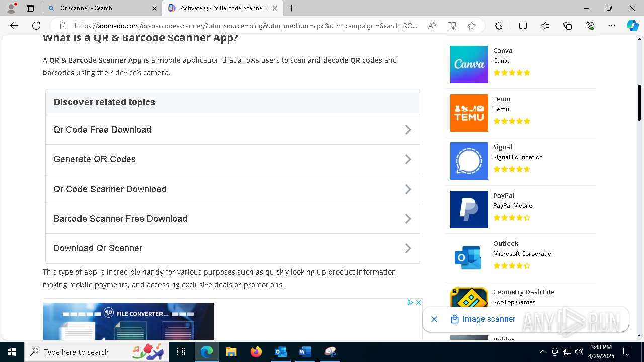The image size is (644, 362).
Task: Click the Signal app icon
Action: point(469,161)
